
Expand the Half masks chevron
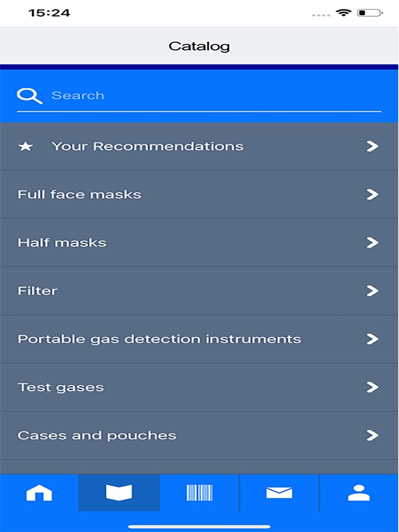tap(372, 242)
